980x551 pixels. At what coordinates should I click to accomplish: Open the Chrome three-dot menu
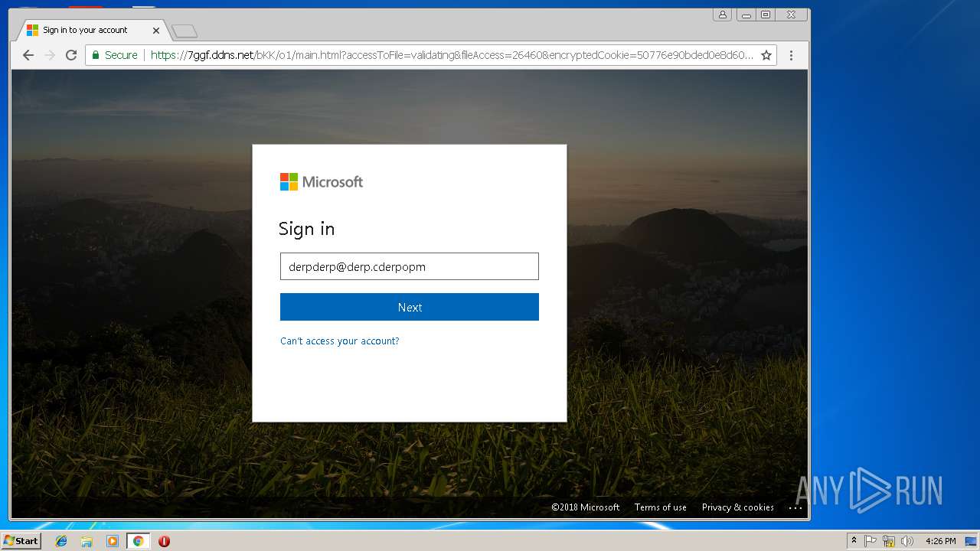[792, 55]
